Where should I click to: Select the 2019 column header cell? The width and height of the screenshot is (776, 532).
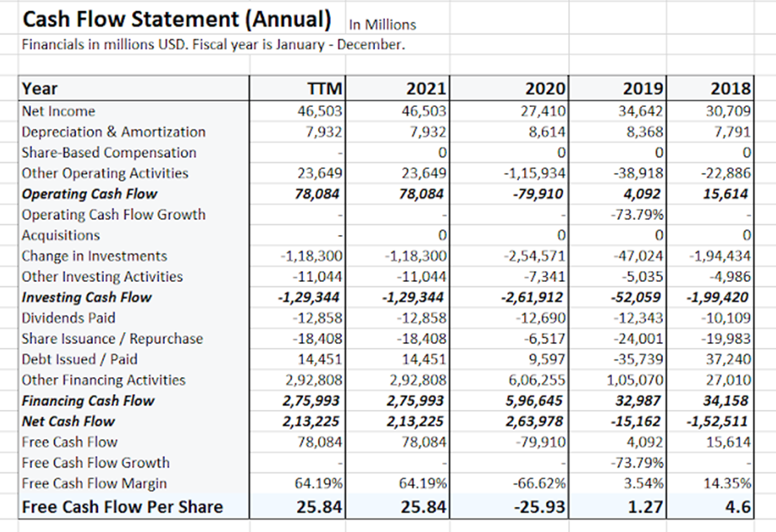[x=643, y=89]
